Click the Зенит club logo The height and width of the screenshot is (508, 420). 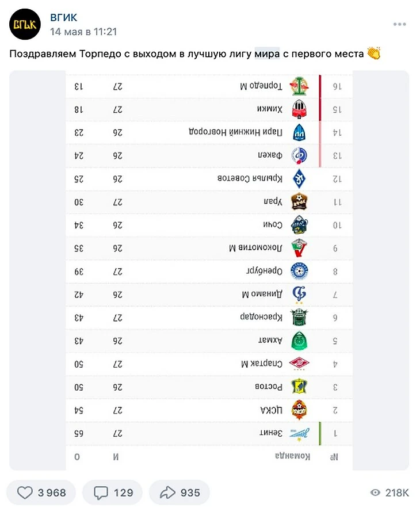pyautogui.click(x=299, y=433)
